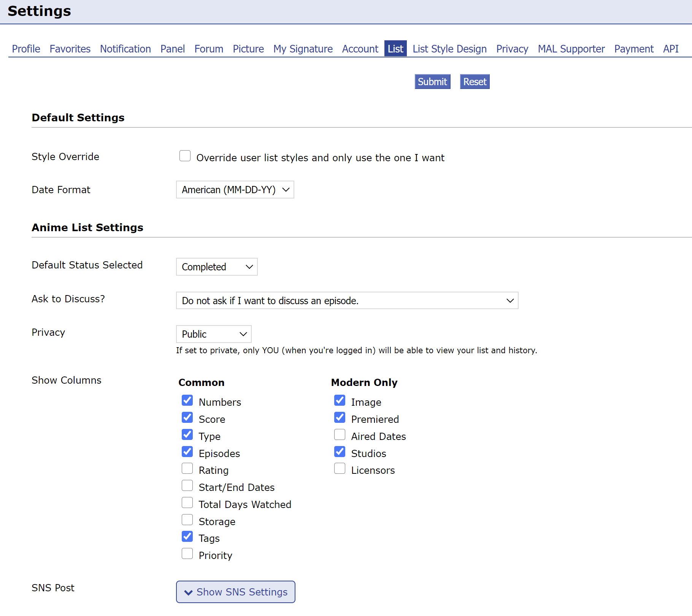Check the Aired Dates column option

(340, 435)
